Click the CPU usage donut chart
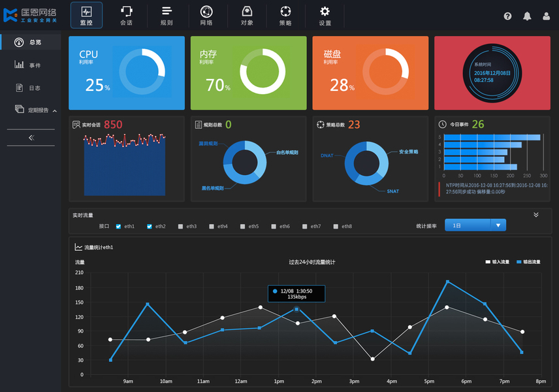The width and height of the screenshot is (559, 392). click(x=142, y=72)
